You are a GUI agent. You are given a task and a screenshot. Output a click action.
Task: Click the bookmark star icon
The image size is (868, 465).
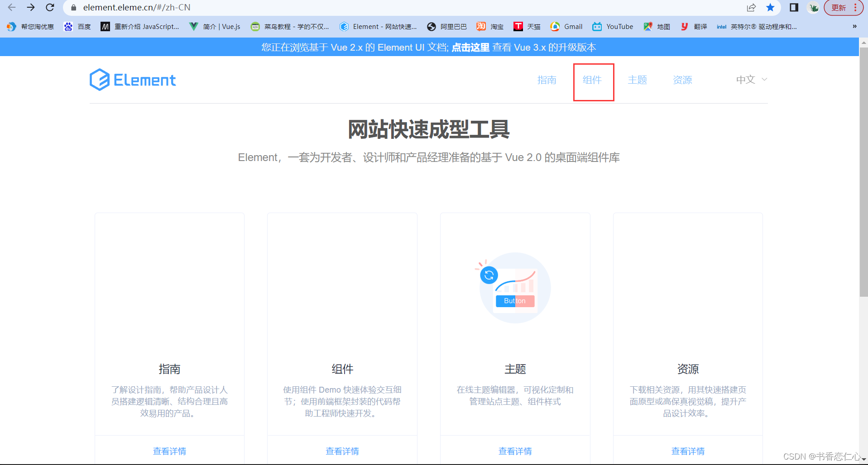point(770,7)
